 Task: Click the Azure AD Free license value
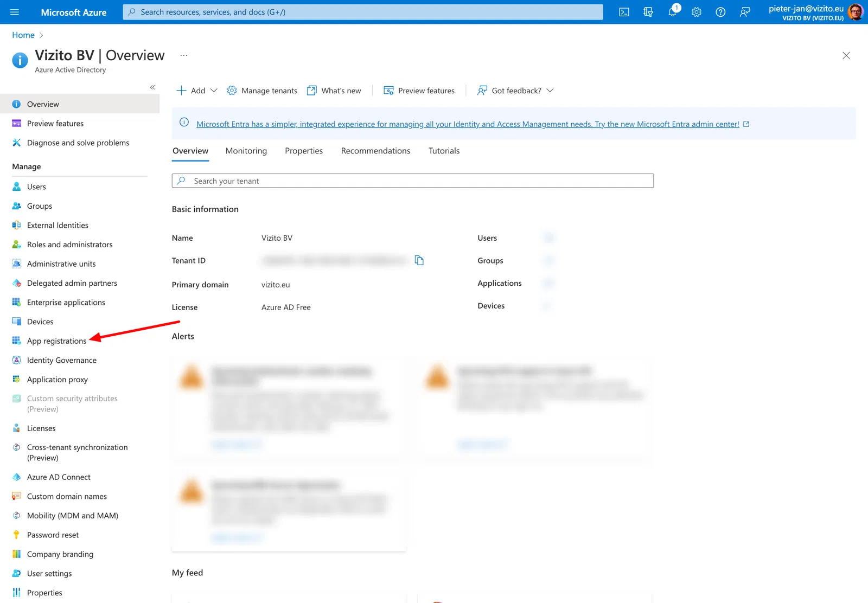pos(286,307)
